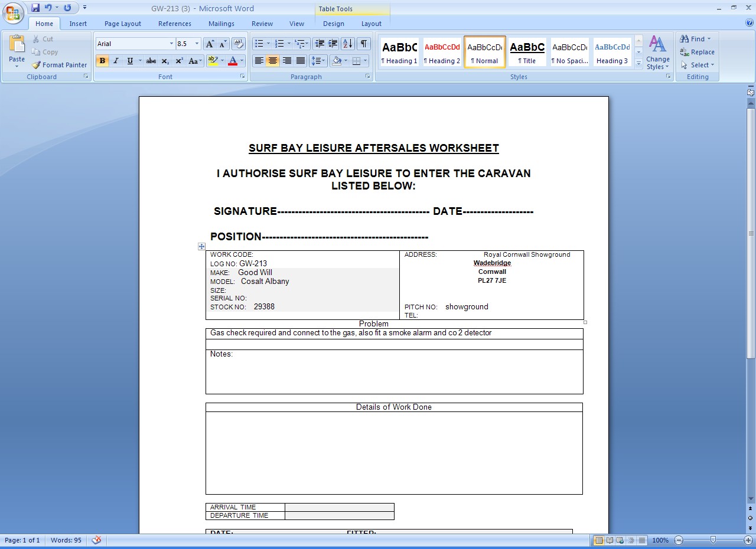This screenshot has height=549, width=756.
Task: Decrease the paragraph indent
Action: tap(320, 44)
